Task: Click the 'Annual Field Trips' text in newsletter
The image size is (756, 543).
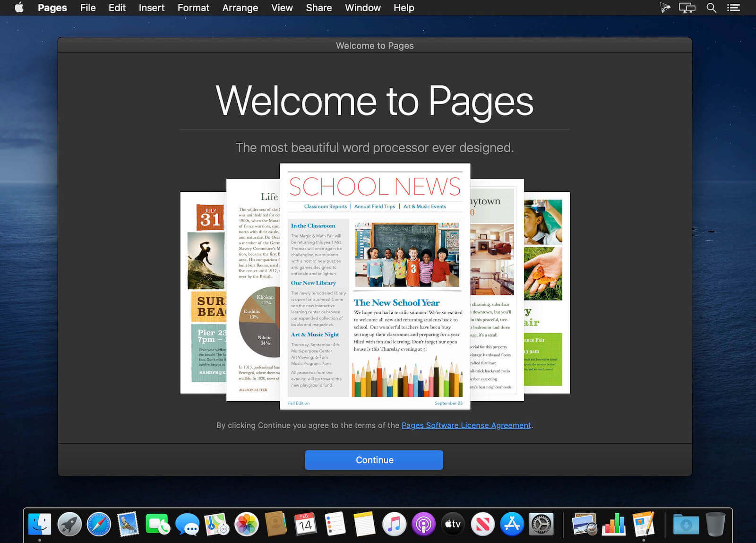Action: pos(375,207)
